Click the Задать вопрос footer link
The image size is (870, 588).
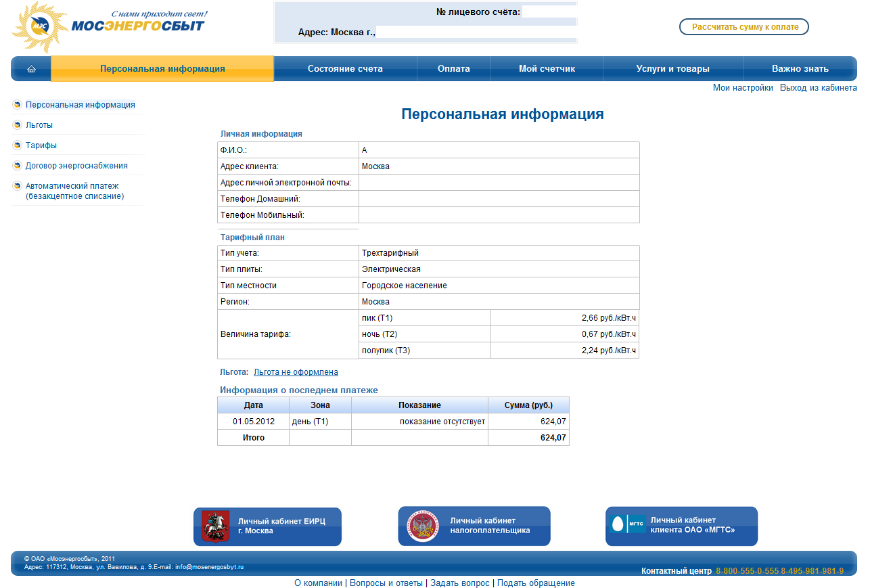point(460,583)
